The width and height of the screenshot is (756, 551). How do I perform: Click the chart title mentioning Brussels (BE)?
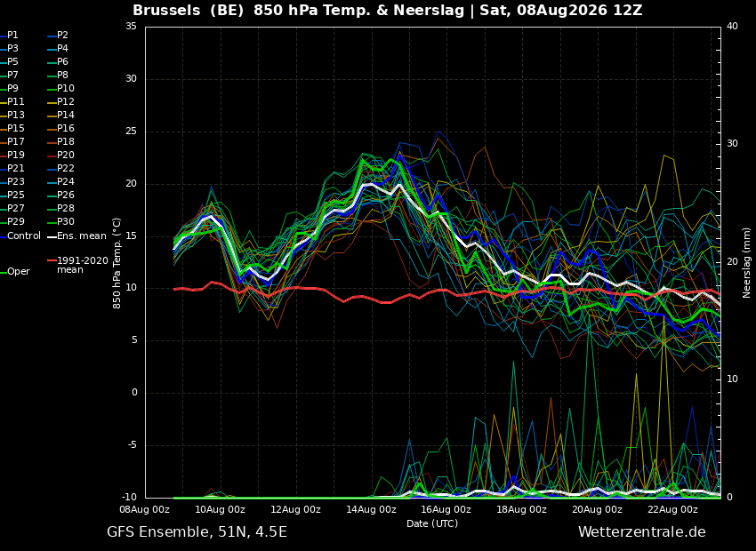point(388,11)
